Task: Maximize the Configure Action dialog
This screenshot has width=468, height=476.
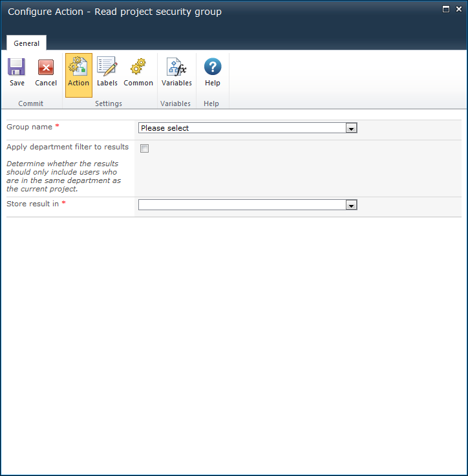Action: click(x=445, y=9)
